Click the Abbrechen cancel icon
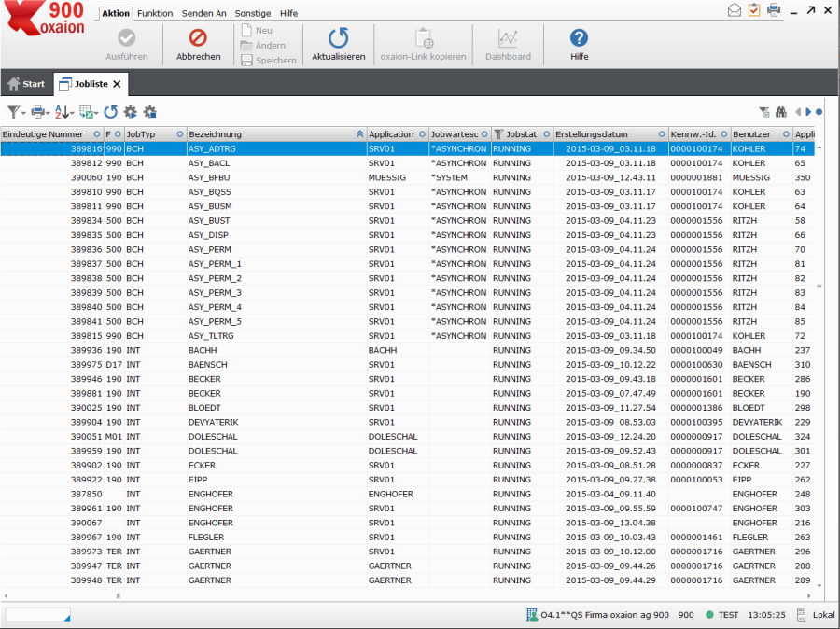This screenshot has width=840, height=629. point(198,38)
